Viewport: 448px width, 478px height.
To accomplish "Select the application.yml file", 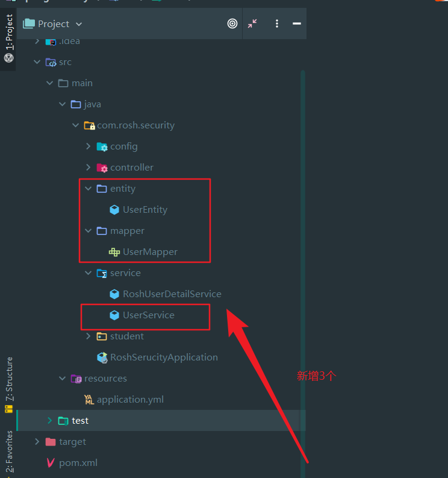I will (x=130, y=400).
